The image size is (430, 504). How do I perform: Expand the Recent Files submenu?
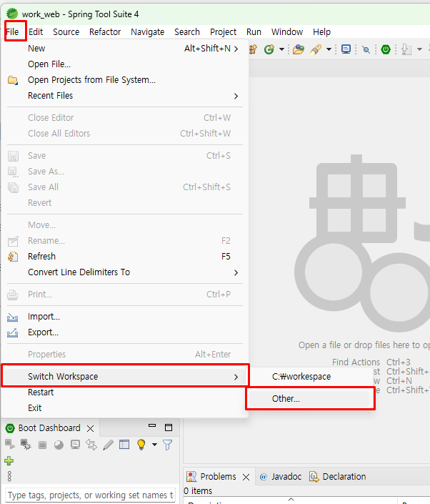[124, 96]
